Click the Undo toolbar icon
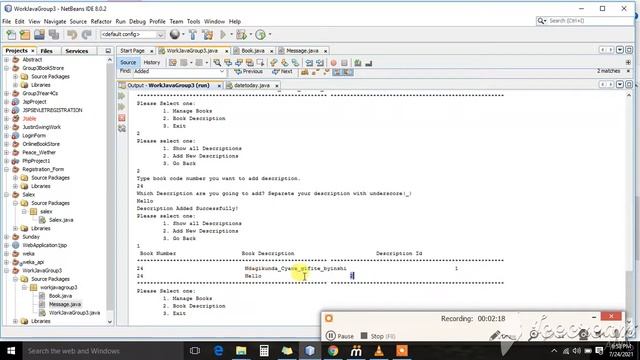The height and width of the screenshot is (360, 640). tap(72, 35)
